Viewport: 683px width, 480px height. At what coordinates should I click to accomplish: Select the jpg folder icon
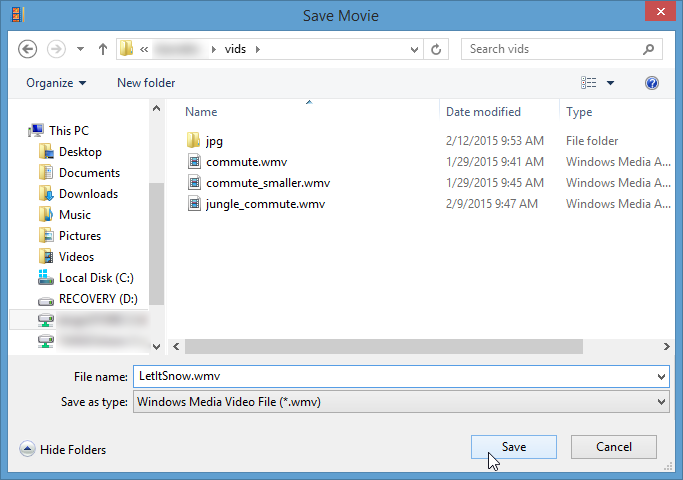(x=194, y=141)
